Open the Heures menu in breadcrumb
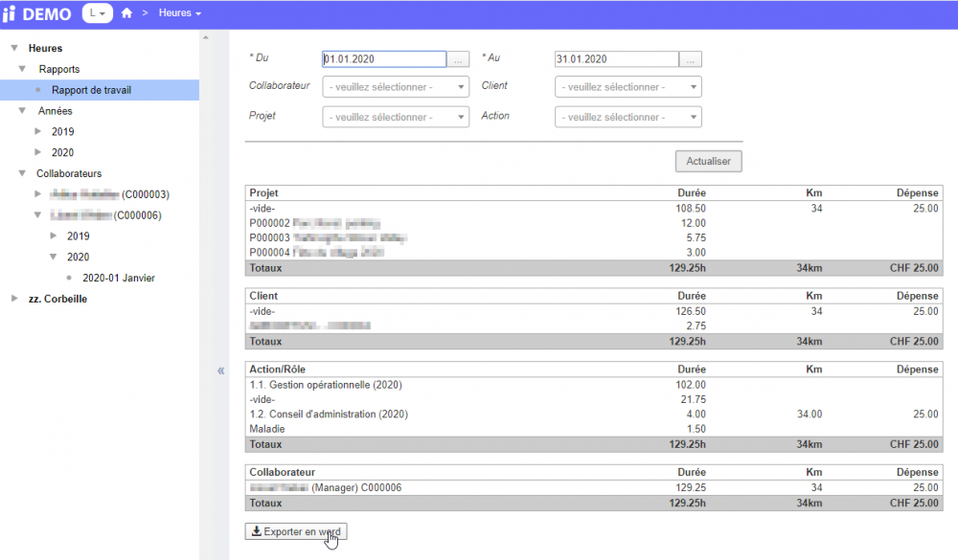Screen dimensions: 958x560 click(x=179, y=13)
